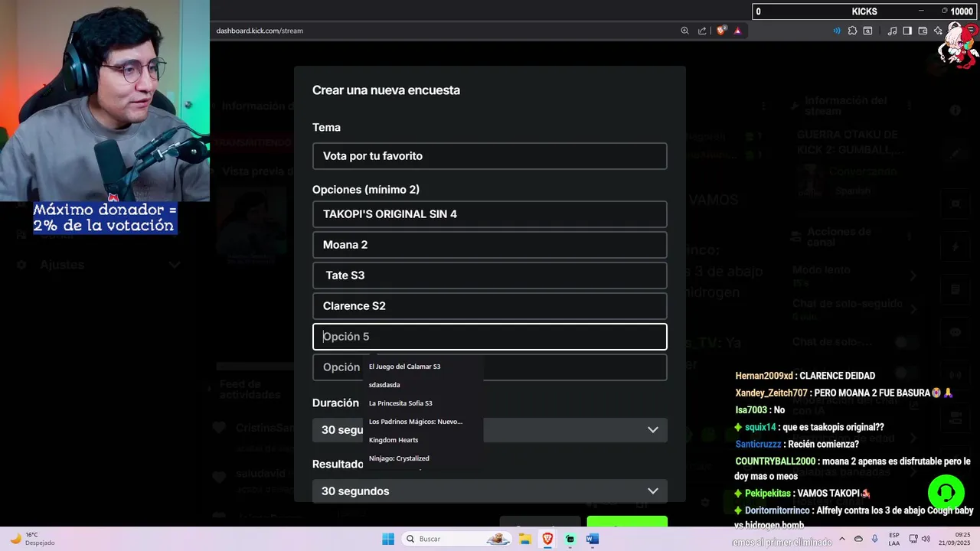Open the Brave Wallet icon
The image size is (980, 551).
pos(923,31)
